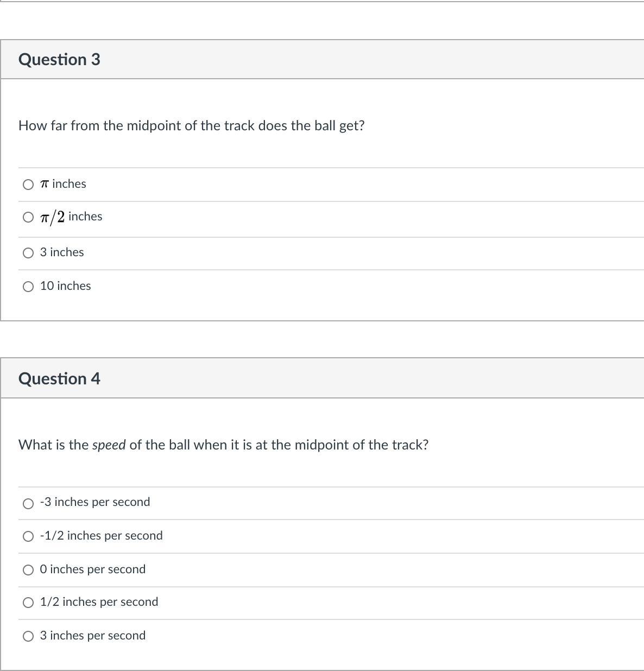The width and height of the screenshot is (644, 671).
Task: Choose -1/2 inches per second radio button
Action: (28, 537)
